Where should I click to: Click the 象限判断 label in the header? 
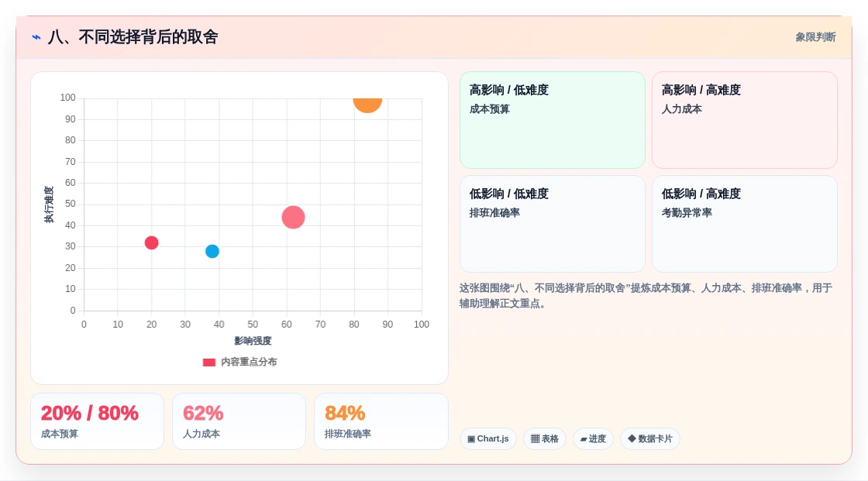coord(815,37)
